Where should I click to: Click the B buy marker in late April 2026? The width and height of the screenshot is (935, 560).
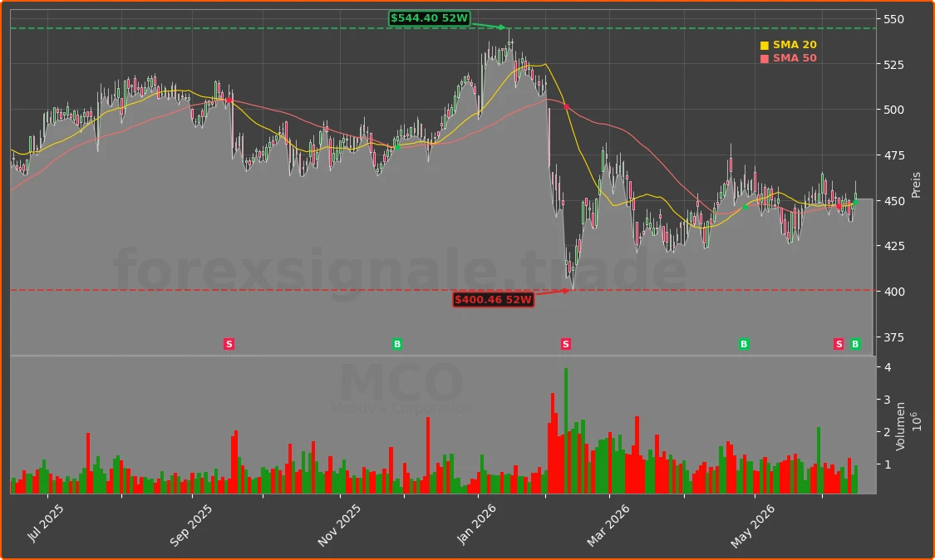coord(744,344)
